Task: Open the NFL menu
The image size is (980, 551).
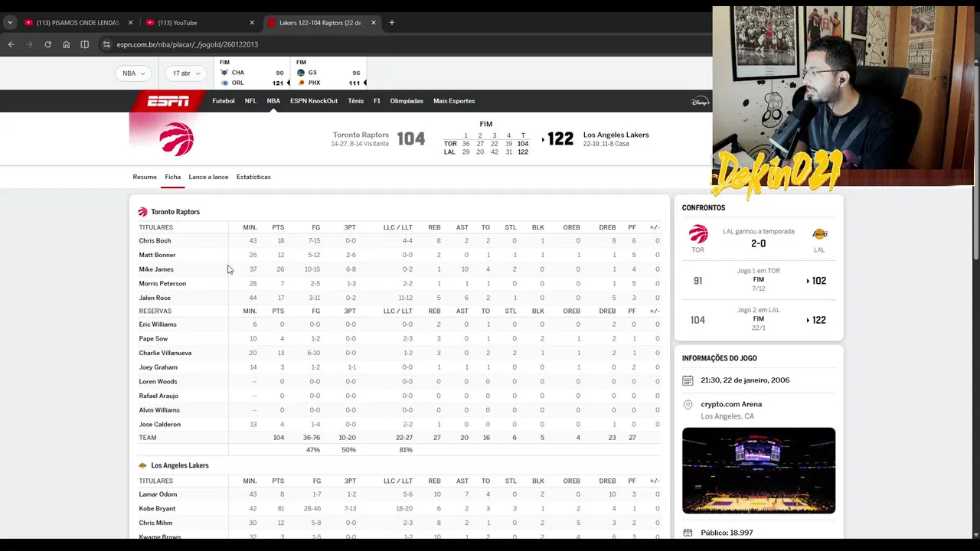Action: tap(250, 101)
